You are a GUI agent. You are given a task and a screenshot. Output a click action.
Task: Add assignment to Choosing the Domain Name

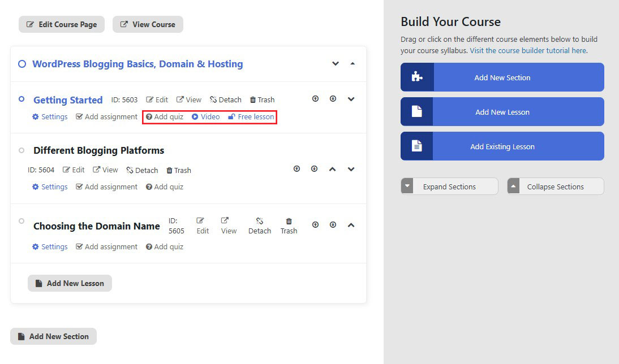[106, 247]
